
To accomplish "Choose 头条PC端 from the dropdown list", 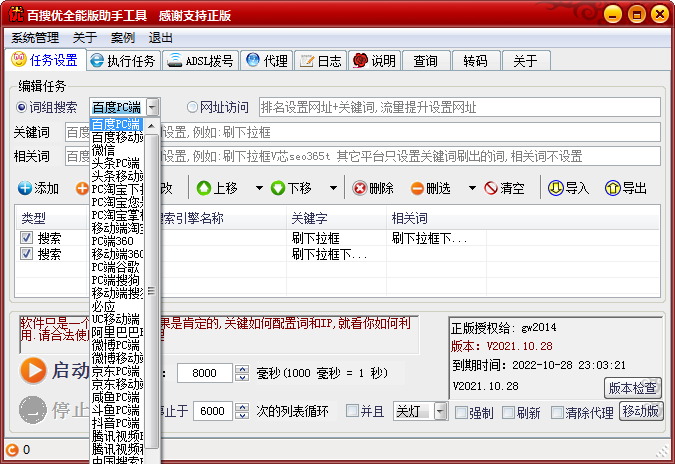I will tap(117, 164).
